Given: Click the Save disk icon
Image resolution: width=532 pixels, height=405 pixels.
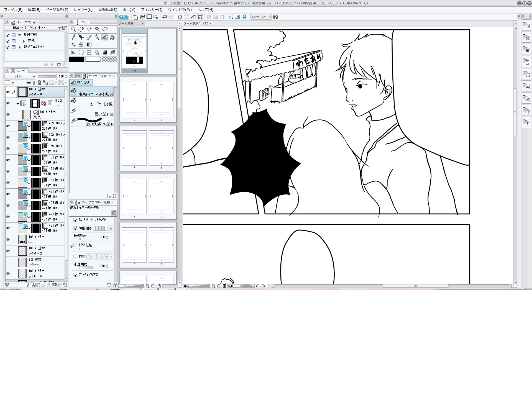Looking at the screenshot, I should [x=149, y=17].
